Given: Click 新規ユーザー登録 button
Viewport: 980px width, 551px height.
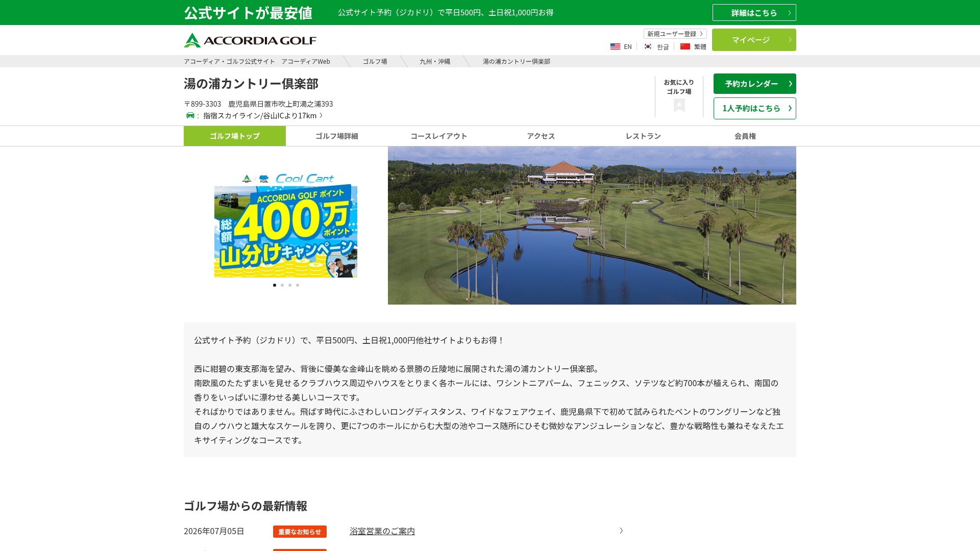Looking at the screenshot, I should pyautogui.click(x=675, y=34).
